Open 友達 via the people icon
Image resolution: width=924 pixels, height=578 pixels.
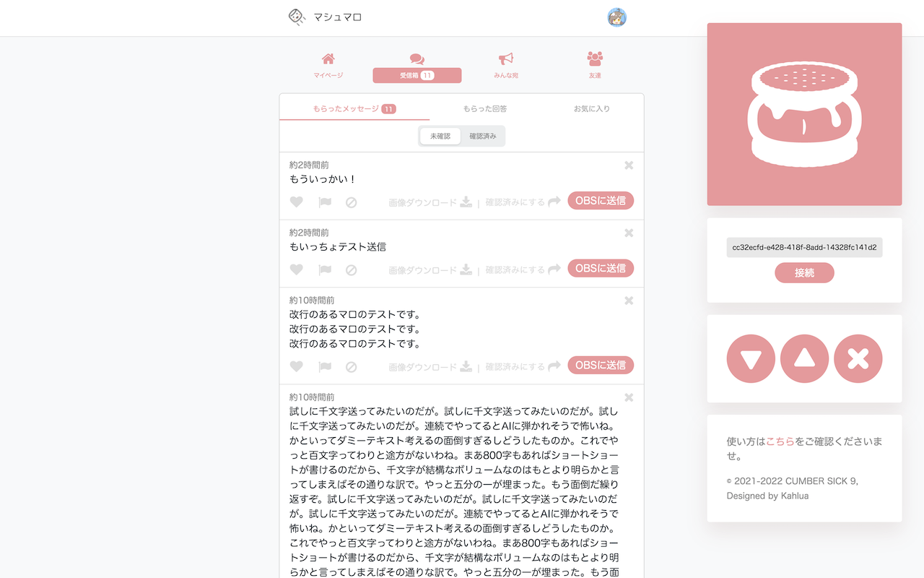point(594,59)
